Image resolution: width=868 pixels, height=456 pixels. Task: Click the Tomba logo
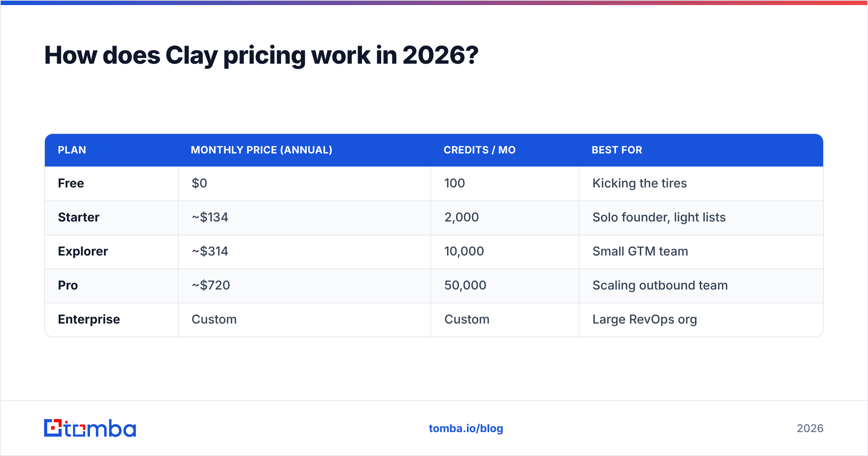[x=90, y=428]
